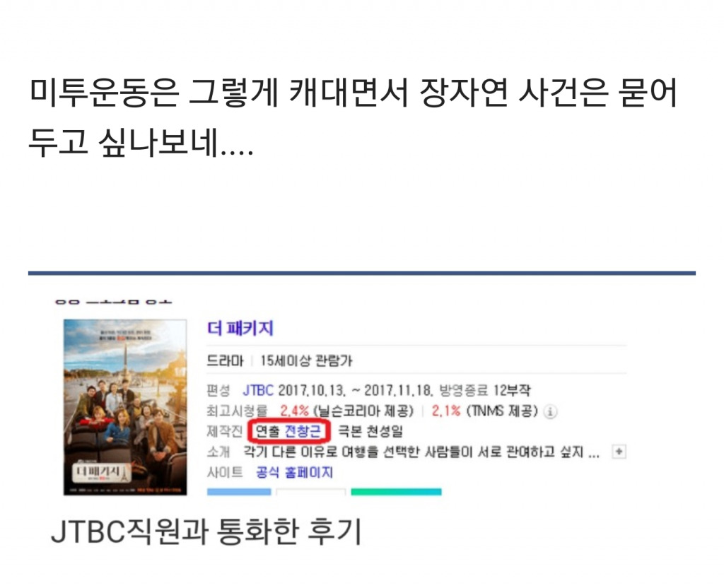The height and width of the screenshot is (588, 724).
Task: Open the 더 패키지 title link
Action: [x=240, y=328]
